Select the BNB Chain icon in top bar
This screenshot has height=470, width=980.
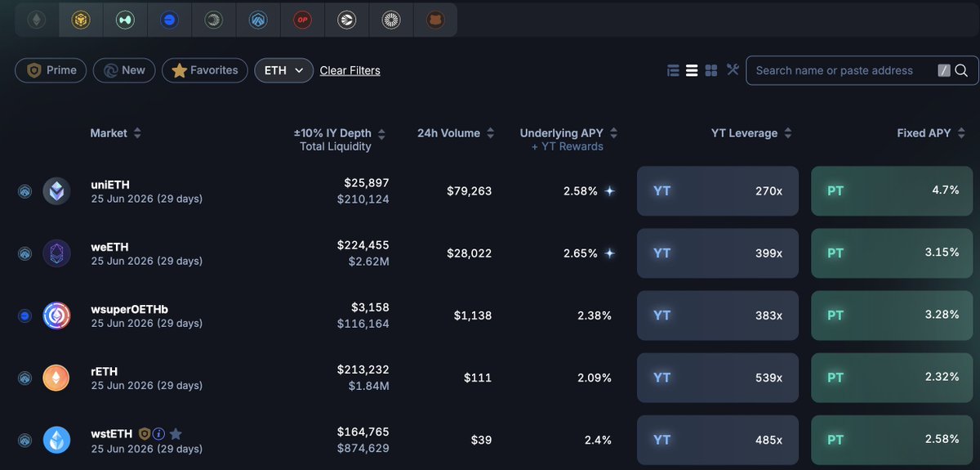coord(81,20)
